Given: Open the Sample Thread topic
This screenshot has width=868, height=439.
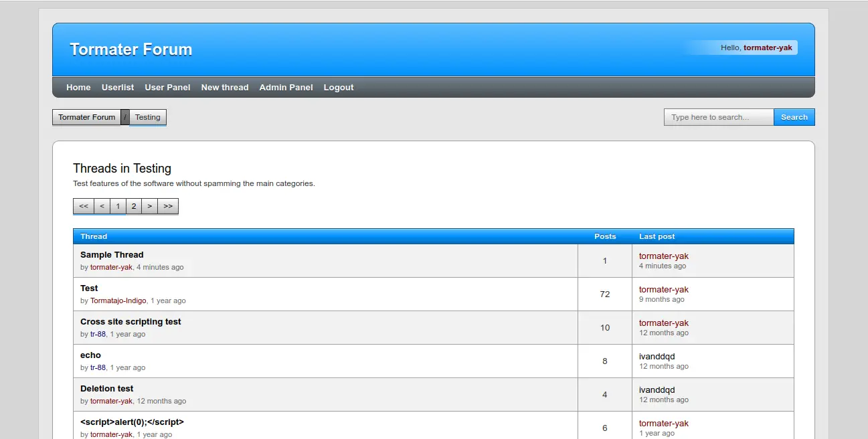Looking at the screenshot, I should 112,255.
